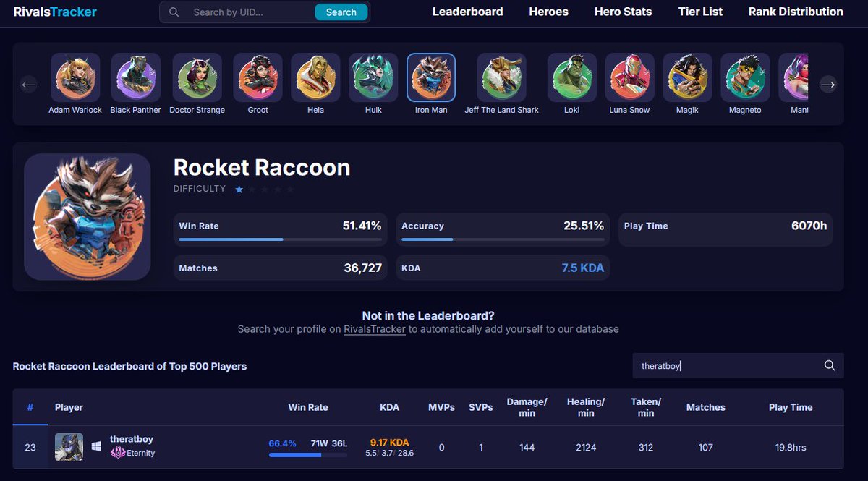Click the blue Search button

(341, 12)
